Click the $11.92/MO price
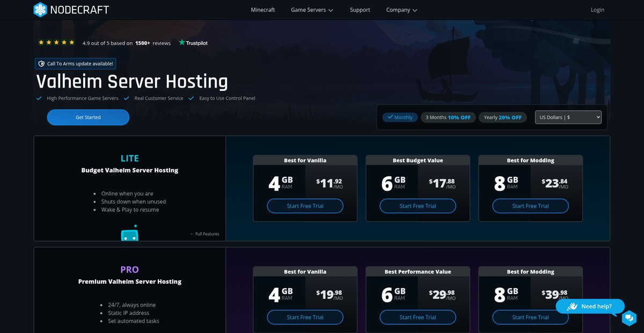Image resolution: width=644 pixels, height=333 pixels. coord(330,183)
